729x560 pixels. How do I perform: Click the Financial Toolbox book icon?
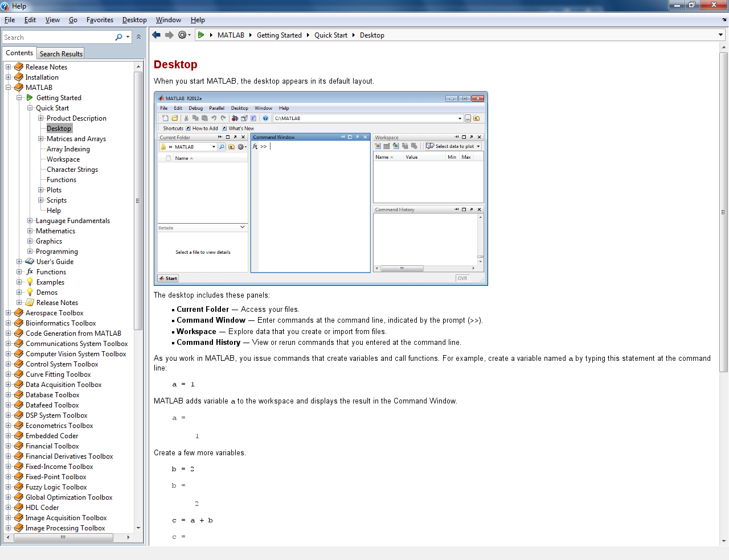[19, 446]
